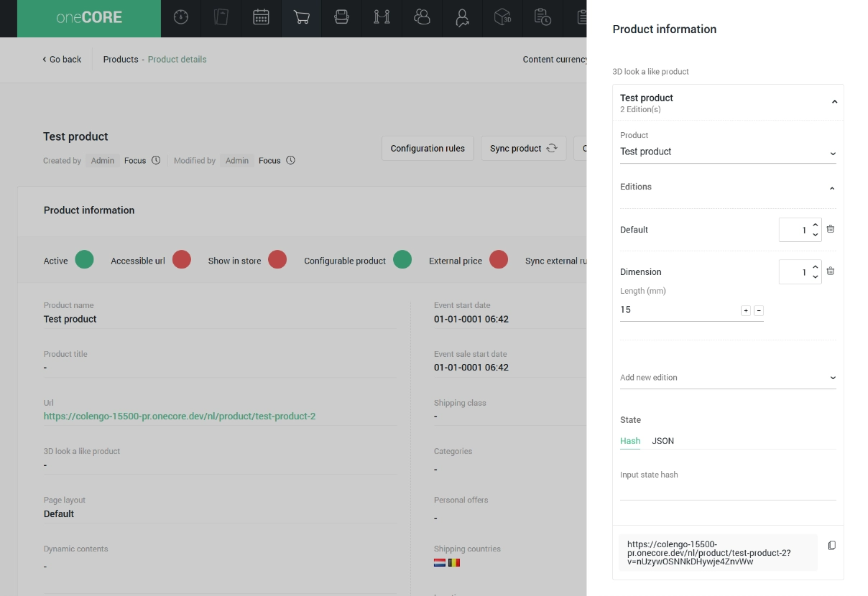The height and width of the screenshot is (596, 868).
Task: Increase the Dimension edition quantity
Action: [x=816, y=267]
